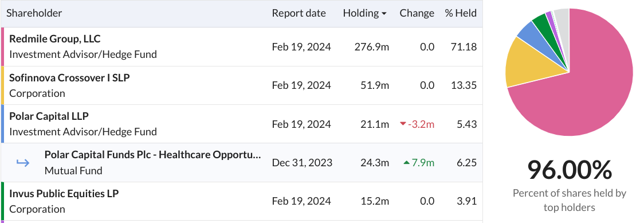Viewport: 644px width, 223px height.
Task: Open the Sofinnova Crossover I SLP shareholder
Action: [69, 77]
